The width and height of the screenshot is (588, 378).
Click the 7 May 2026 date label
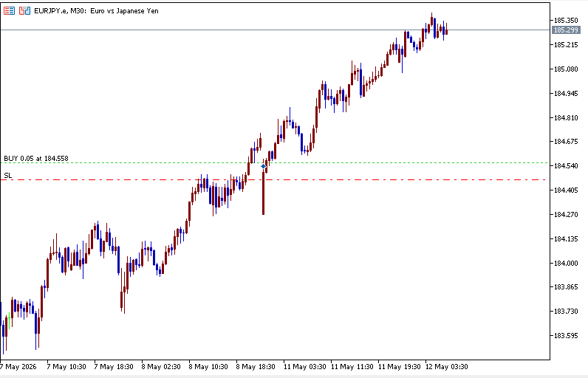(18, 366)
